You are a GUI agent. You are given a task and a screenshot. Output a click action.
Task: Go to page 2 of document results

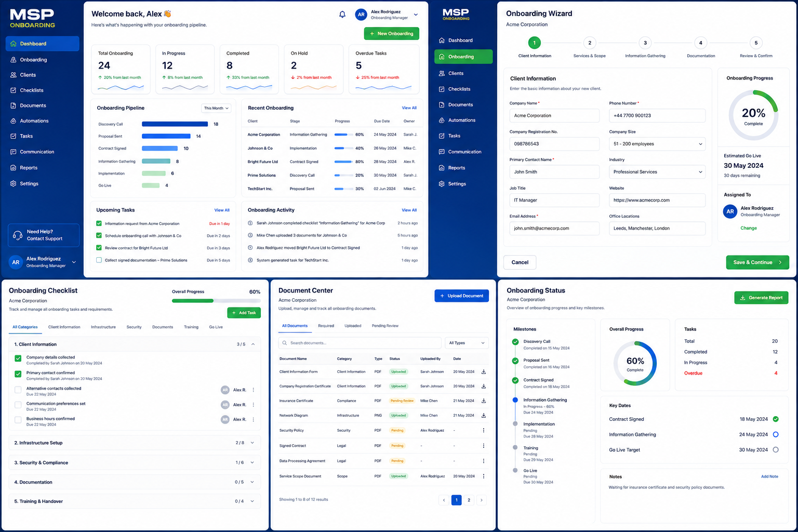(x=469, y=500)
